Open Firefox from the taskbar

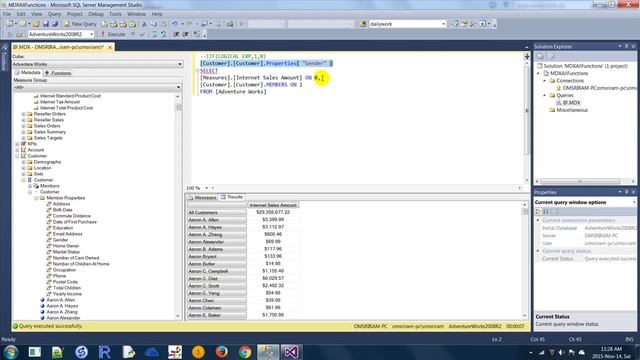click(x=222, y=352)
